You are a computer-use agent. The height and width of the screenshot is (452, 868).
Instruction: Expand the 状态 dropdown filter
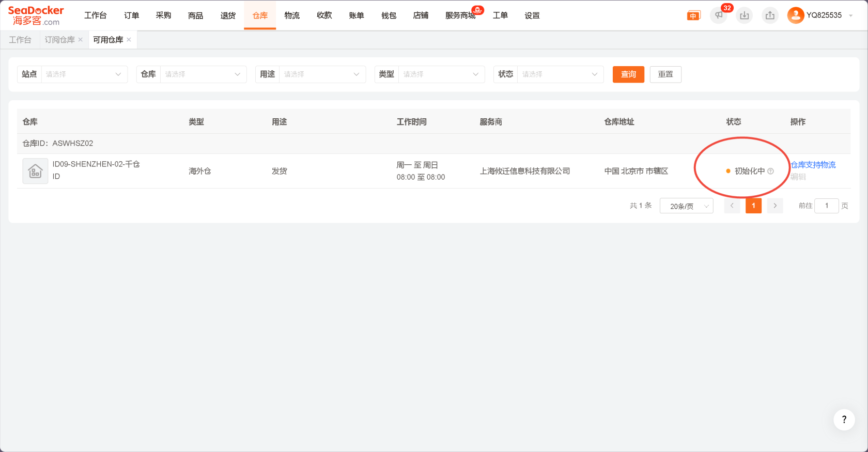560,74
